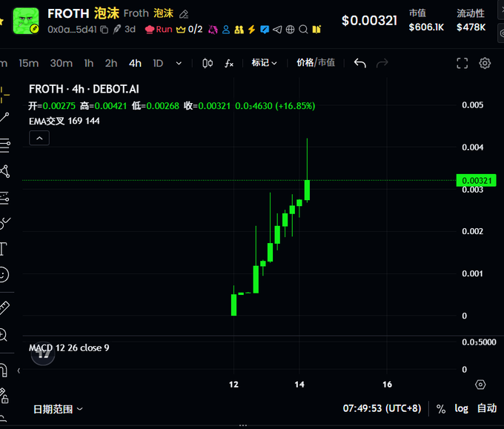This screenshot has width=504, height=429.
Task: Toggle the 价格/市值 display mode
Action: tap(316, 63)
